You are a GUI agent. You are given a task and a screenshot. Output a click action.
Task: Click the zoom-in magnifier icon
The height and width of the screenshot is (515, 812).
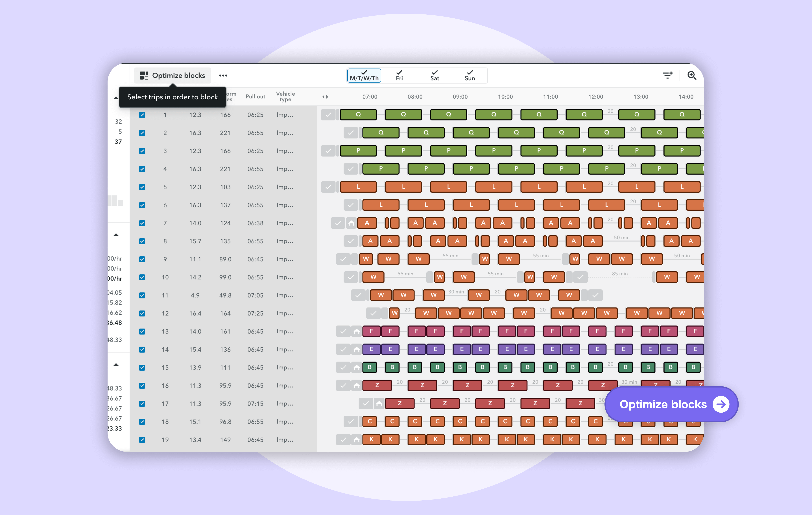coord(692,76)
